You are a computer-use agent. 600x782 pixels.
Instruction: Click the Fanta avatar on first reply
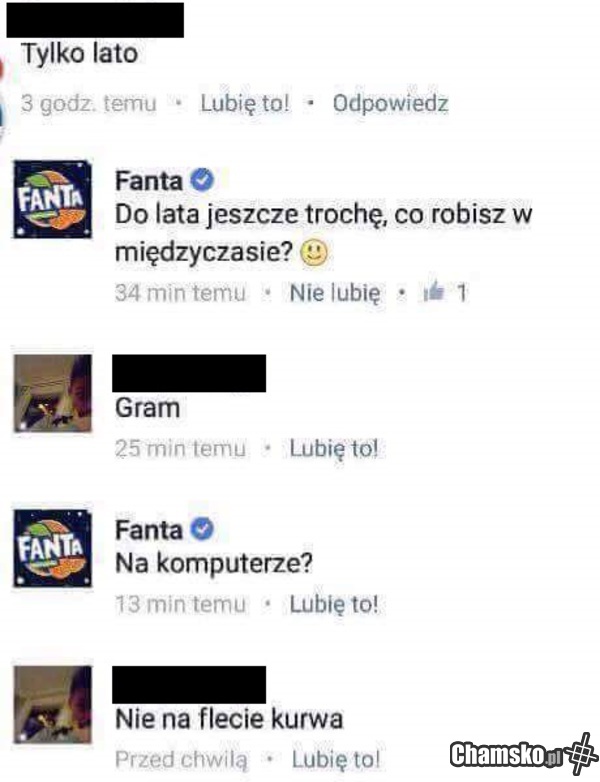(53, 199)
